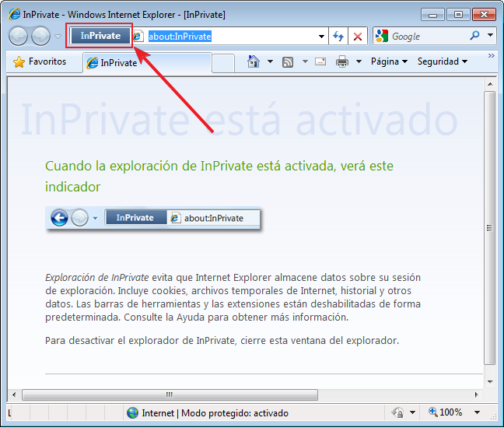The image size is (504, 428).
Task: Click 'Para desactivar el explorador' paragraph
Action: pos(222,340)
